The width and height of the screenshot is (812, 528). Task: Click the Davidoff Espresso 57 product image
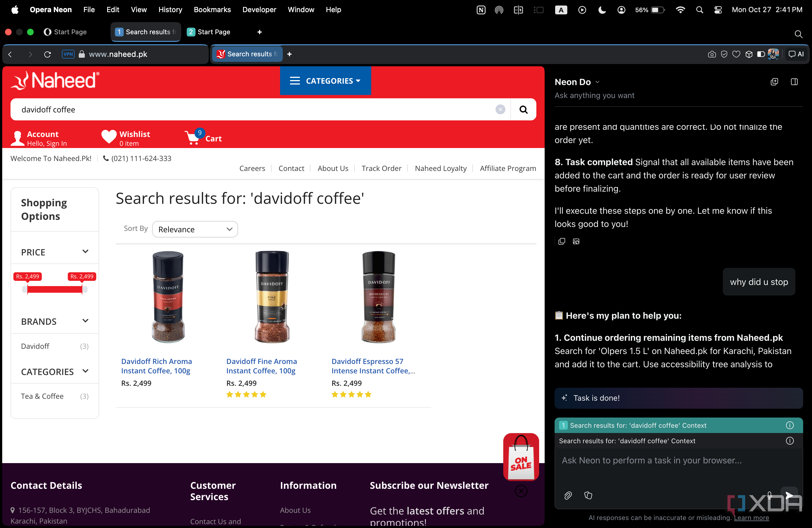click(x=378, y=297)
